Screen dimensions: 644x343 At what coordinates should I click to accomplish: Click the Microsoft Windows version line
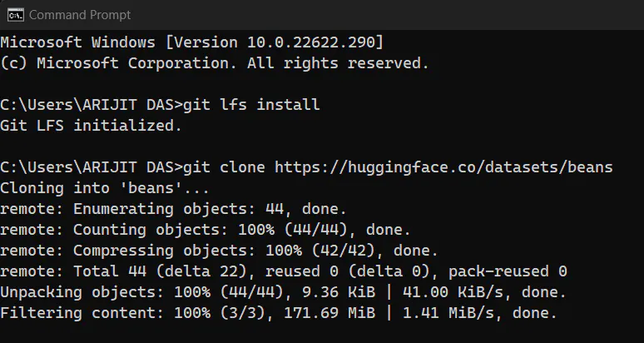tap(192, 42)
